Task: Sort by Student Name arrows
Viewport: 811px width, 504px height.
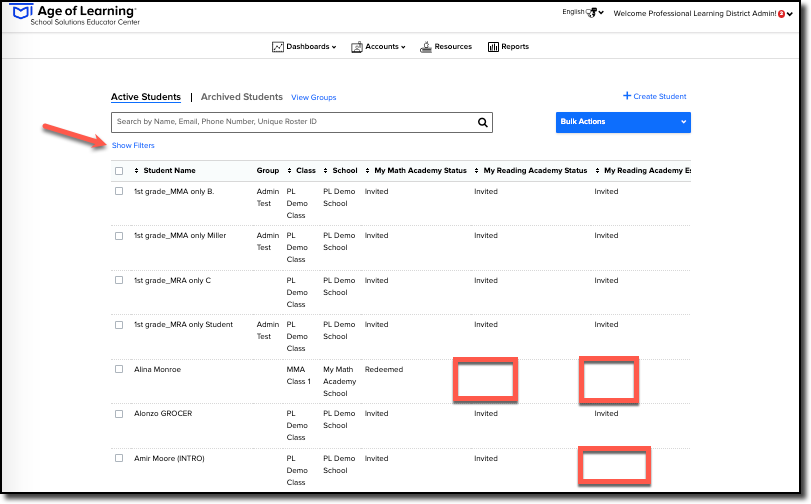Action: coord(136,171)
